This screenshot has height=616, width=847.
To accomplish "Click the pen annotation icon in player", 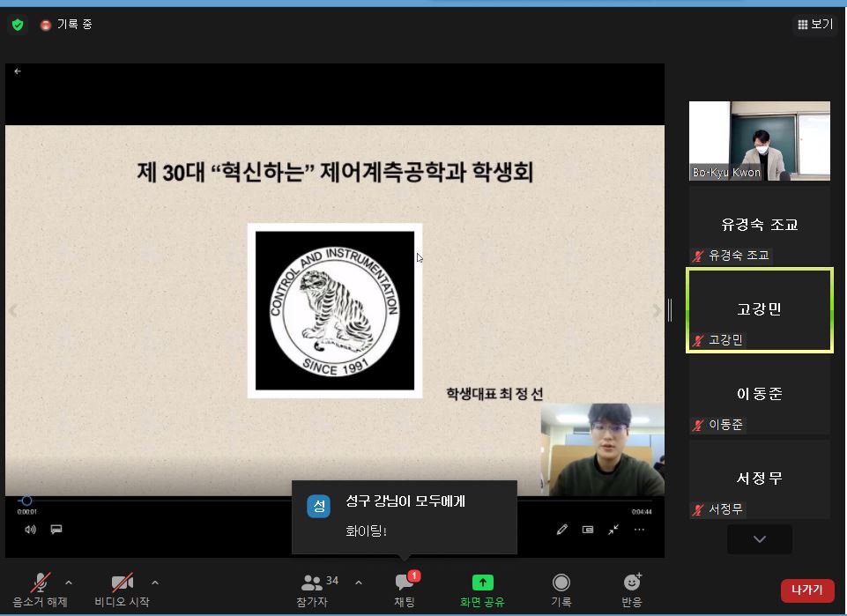I will click(561, 530).
